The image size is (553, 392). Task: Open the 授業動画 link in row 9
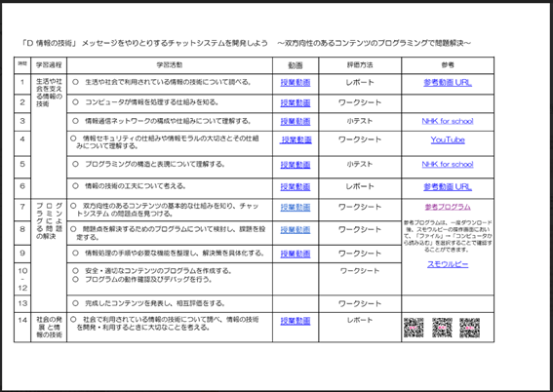click(x=296, y=254)
